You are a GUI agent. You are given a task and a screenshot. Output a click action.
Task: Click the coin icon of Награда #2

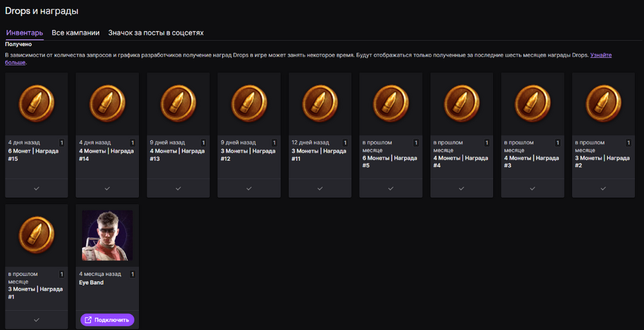(603, 104)
